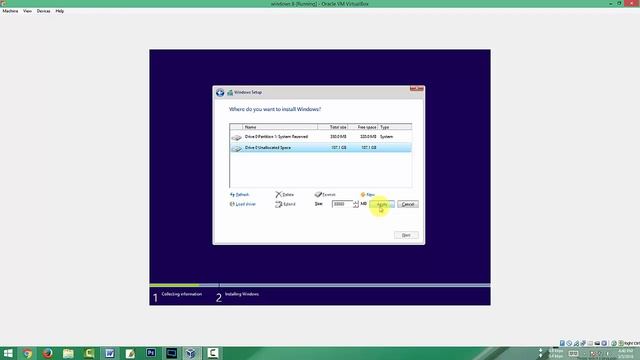This screenshot has width=640, height=360.
Task: Click the Type column header
Action: 395,127
